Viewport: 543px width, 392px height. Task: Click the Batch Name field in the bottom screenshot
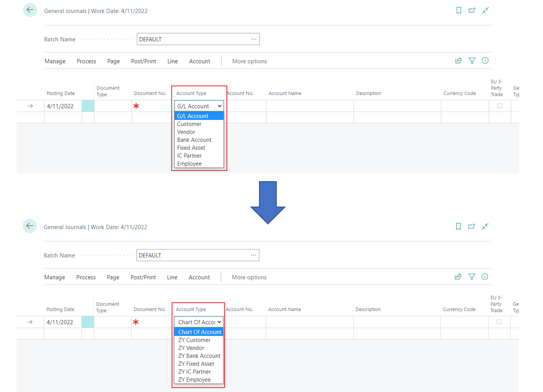pyautogui.click(x=197, y=255)
